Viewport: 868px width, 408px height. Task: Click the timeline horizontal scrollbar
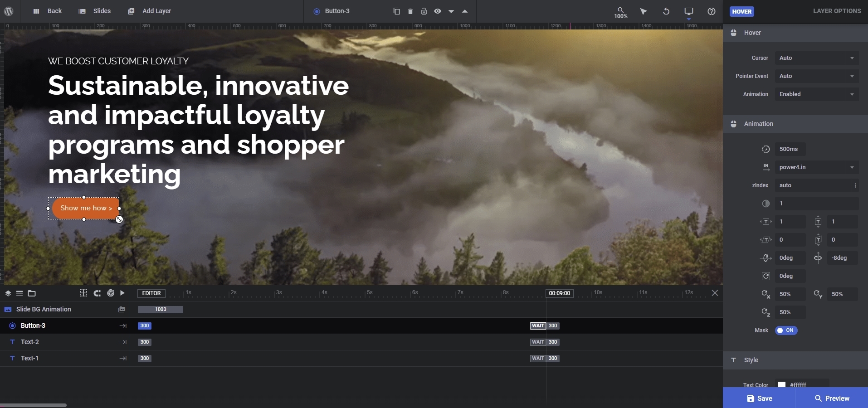[x=34, y=405]
